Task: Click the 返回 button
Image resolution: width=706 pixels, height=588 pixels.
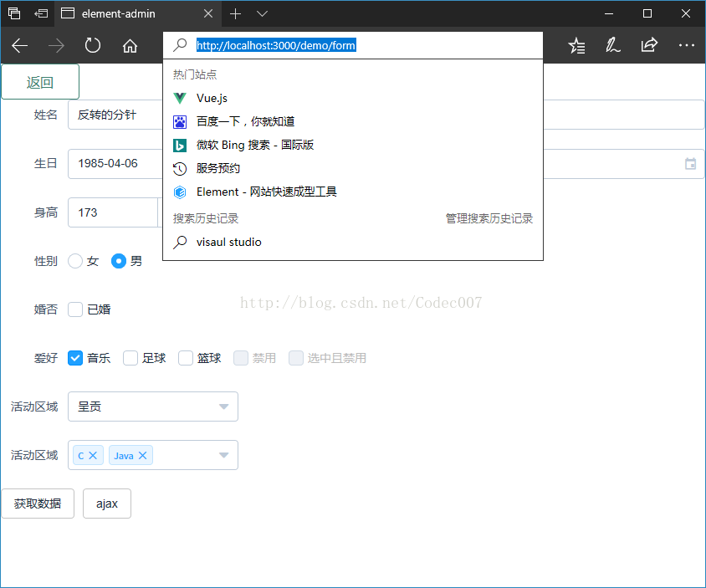Action: [x=40, y=82]
